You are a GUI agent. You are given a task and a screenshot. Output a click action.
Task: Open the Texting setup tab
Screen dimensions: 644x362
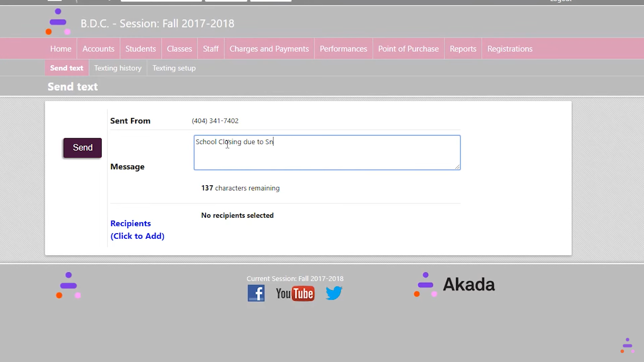pyautogui.click(x=174, y=68)
